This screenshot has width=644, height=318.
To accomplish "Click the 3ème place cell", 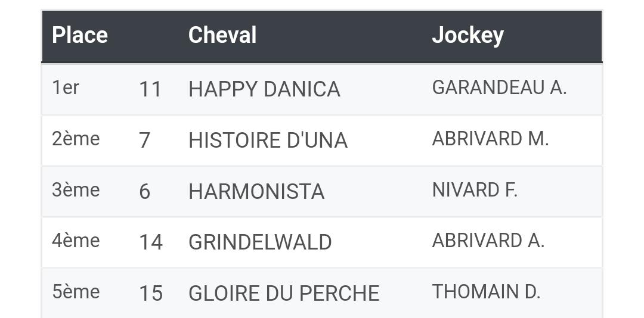I will click(x=76, y=190).
